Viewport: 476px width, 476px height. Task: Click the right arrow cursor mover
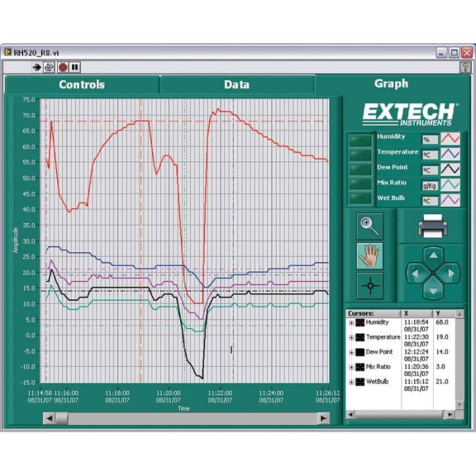click(451, 273)
